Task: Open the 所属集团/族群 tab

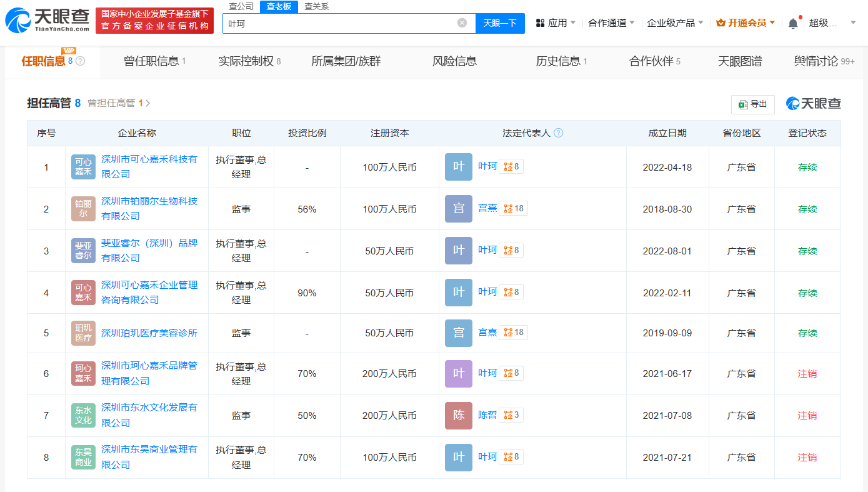Action: (x=346, y=61)
